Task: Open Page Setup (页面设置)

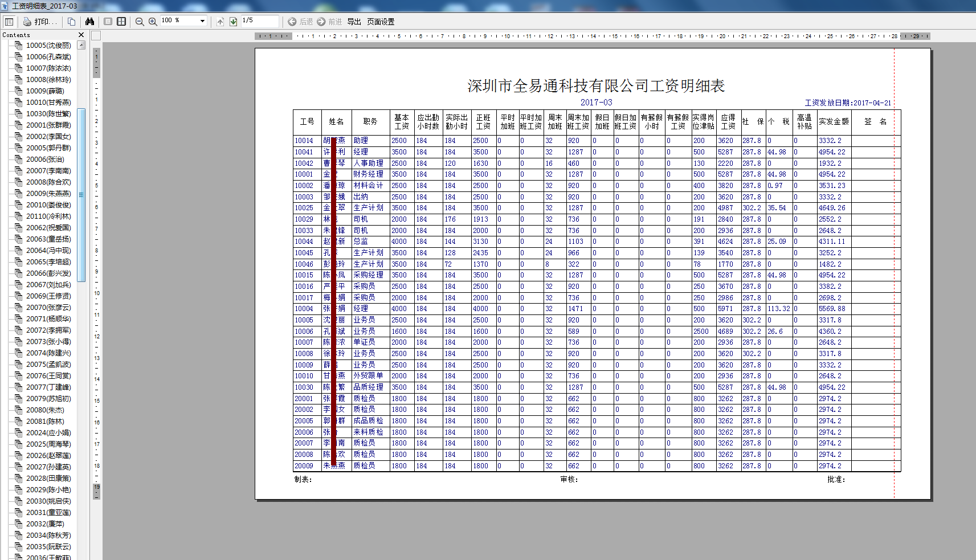Action: (381, 22)
